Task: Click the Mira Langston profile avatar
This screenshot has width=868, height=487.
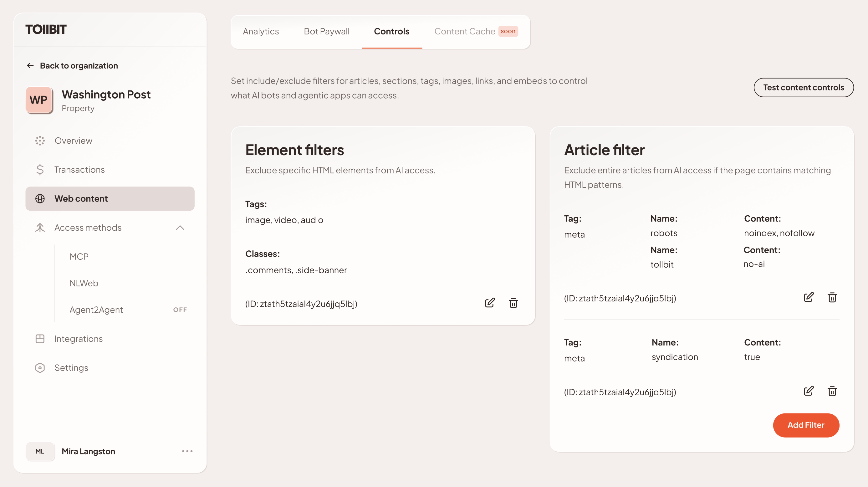Action: [40, 451]
